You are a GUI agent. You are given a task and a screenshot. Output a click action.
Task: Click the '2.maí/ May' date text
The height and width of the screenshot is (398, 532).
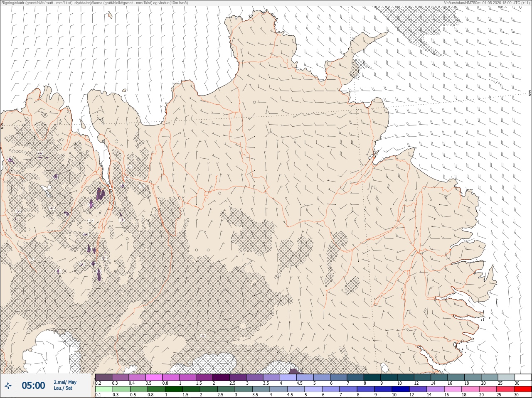[x=65, y=382]
